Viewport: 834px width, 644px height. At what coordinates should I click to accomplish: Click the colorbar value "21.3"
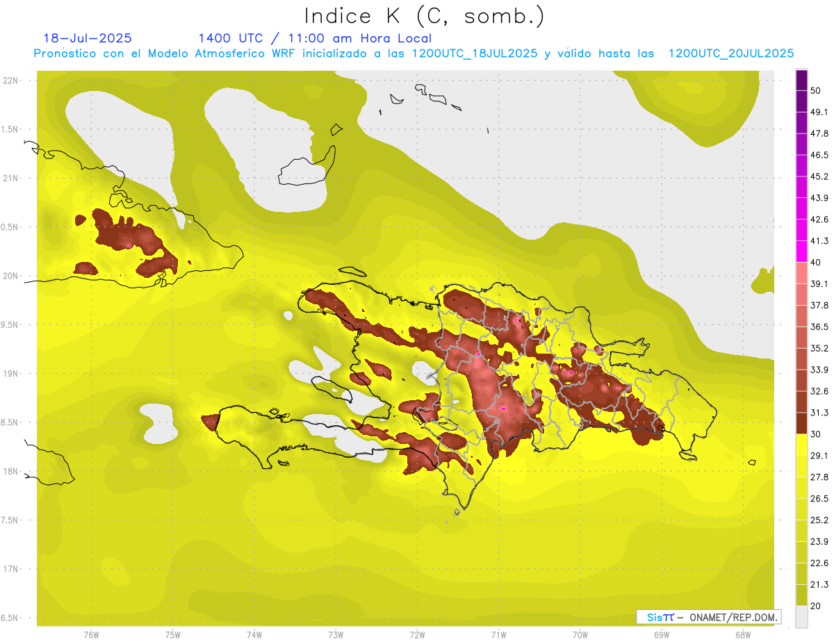[x=819, y=584]
